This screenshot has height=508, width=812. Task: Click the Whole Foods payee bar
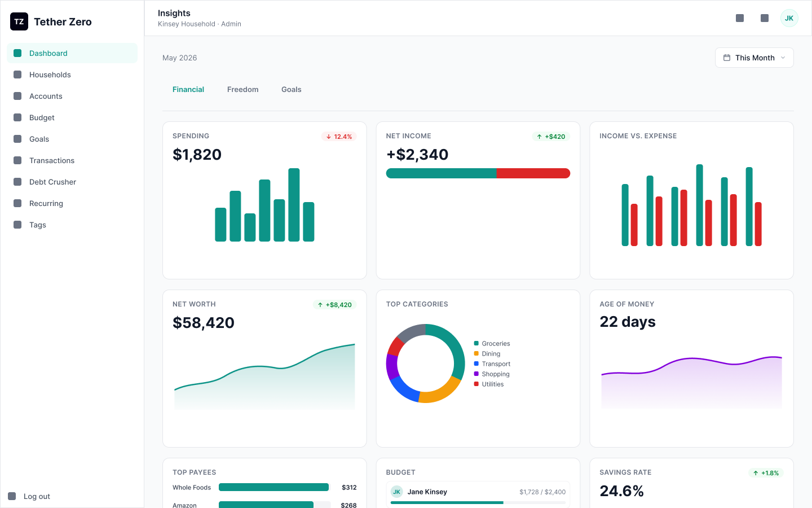273,487
